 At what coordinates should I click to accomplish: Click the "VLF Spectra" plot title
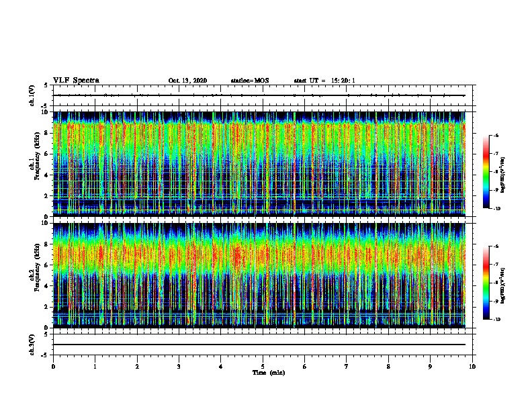pyautogui.click(x=76, y=81)
